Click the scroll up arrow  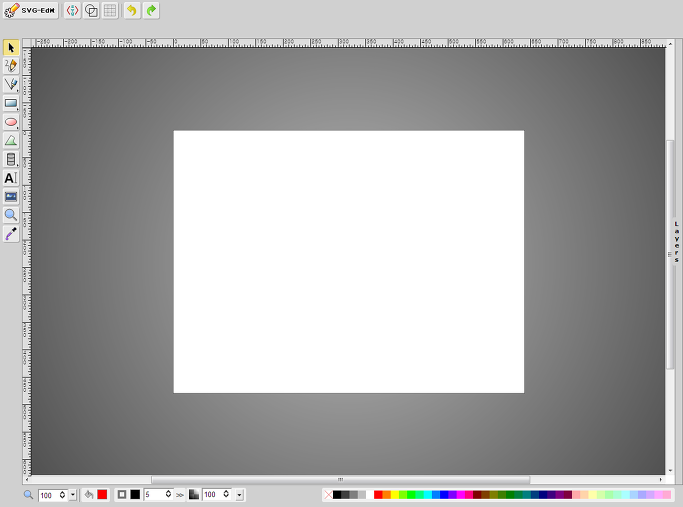[670, 44]
